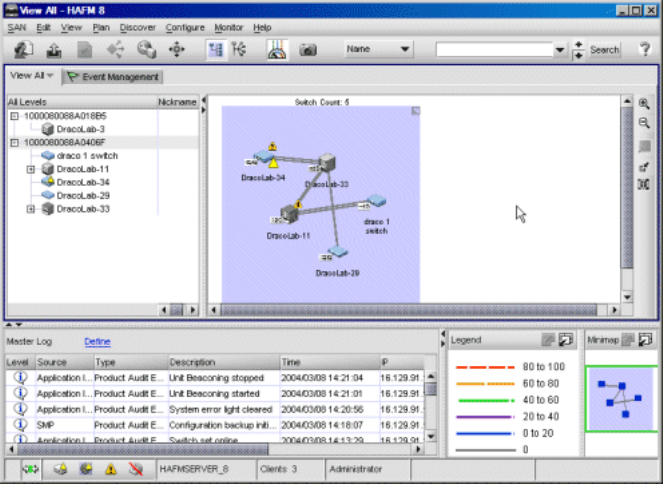Click the topology horizontal scrollbar
This screenshot has height=484, width=663.
408,310
